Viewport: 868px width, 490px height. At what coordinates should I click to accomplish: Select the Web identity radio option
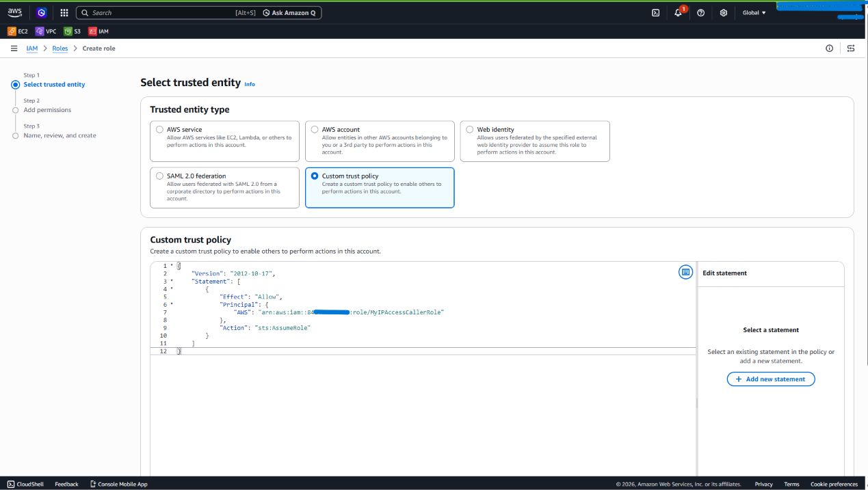[470, 129]
